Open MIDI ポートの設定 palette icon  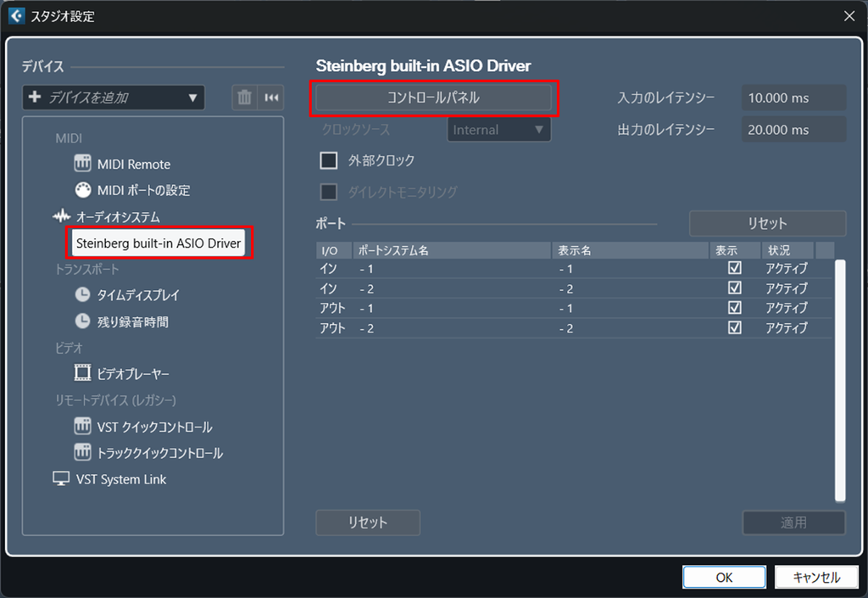(82, 190)
